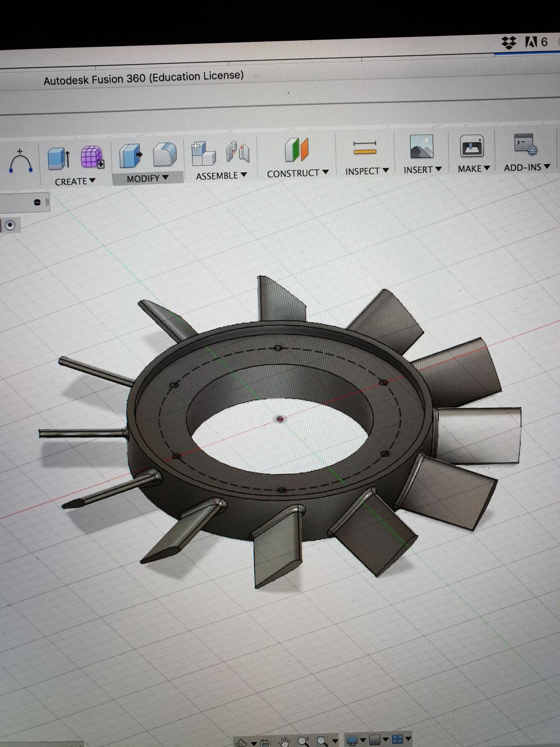Select the Joint icon in the Assemble group
The height and width of the screenshot is (747, 560).
click(x=238, y=151)
